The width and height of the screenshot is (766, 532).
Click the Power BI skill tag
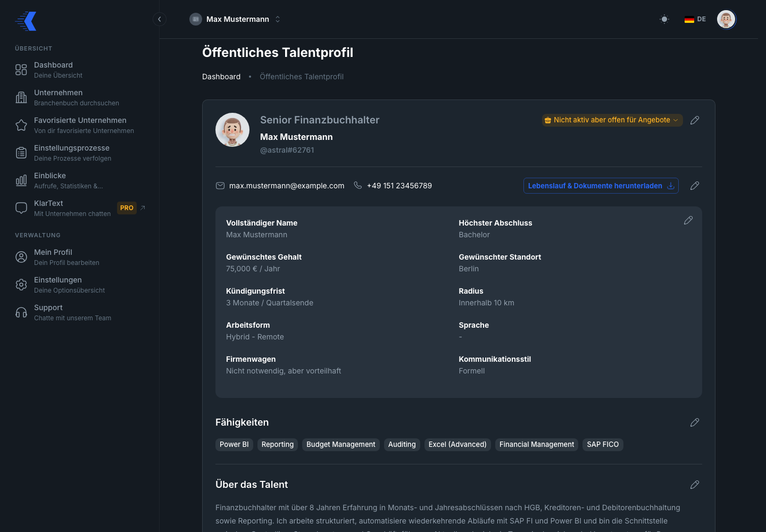pyautogui.click(x=234, y=445)
